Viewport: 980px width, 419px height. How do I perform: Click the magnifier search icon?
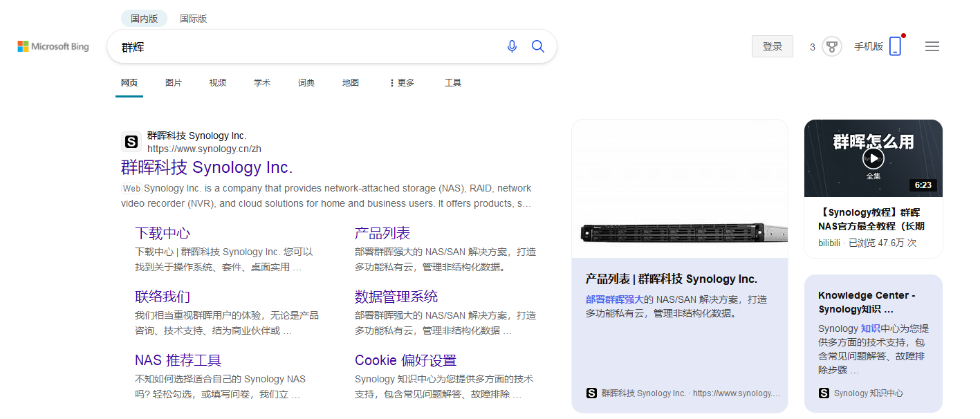point(538,46)
